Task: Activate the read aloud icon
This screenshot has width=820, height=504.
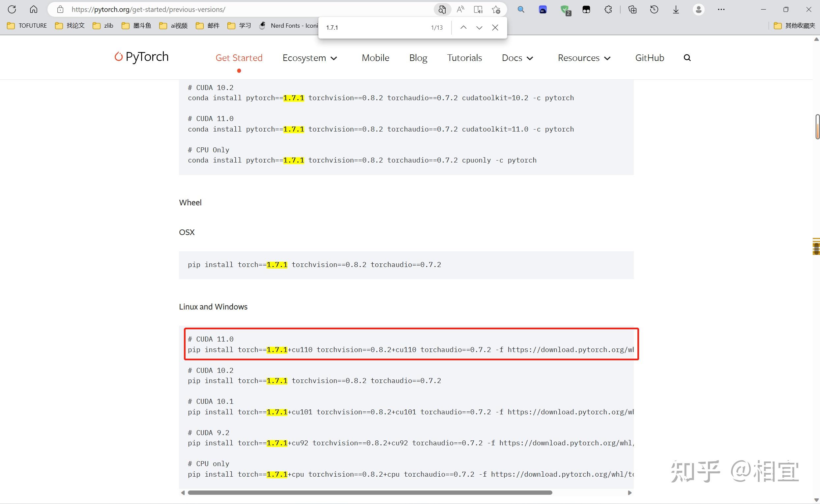Action: pos(460,9)
